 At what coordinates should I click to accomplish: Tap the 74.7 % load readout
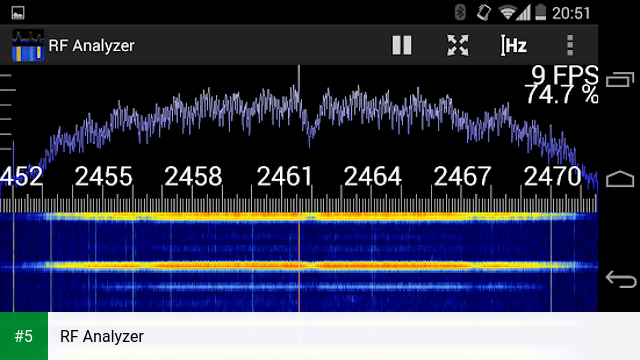tap(562, 94)
